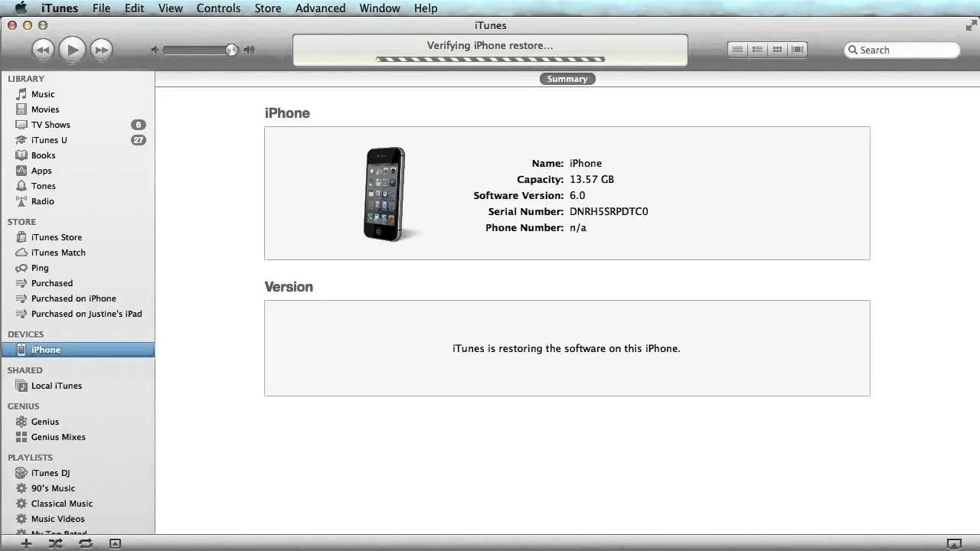The height and width of the screenshot is (551, 980).
Task: Click the "Verifying iPhone restore..." status text
Action: [x=490, y=45]
